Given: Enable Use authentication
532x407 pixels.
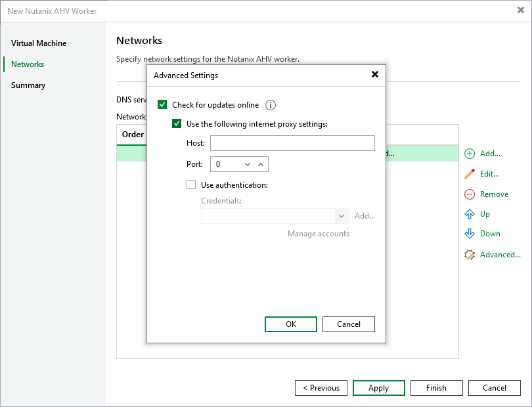Looking at the screenshot, I should 191,184.
